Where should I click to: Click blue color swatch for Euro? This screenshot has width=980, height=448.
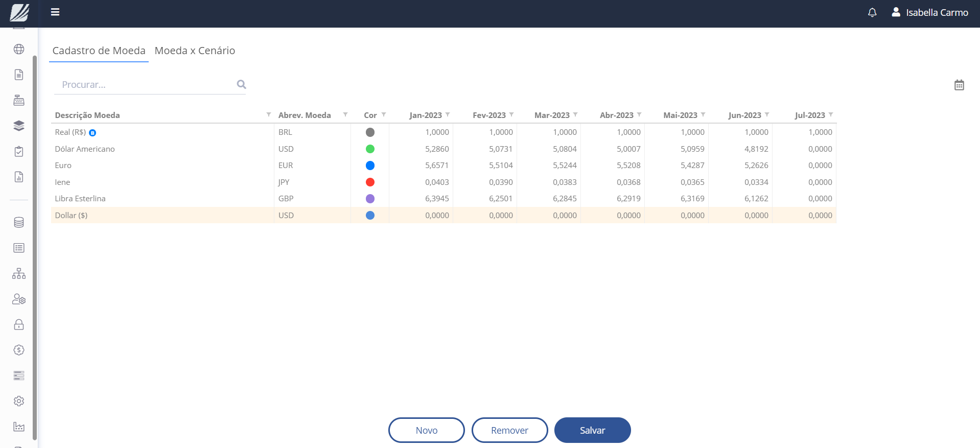(370, 166)
